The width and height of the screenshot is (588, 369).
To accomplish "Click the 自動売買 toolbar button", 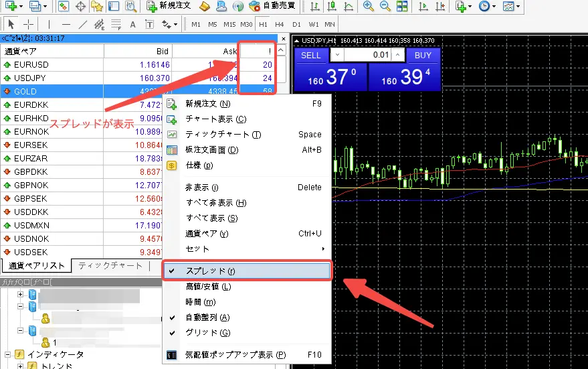I will pyautogui.click(x=272, y=5).
